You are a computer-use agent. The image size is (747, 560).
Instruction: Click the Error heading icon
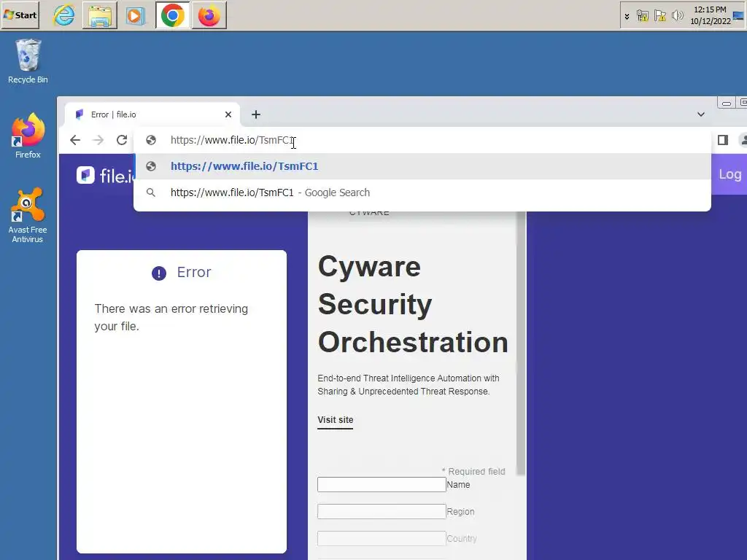(x=158, y=273)
